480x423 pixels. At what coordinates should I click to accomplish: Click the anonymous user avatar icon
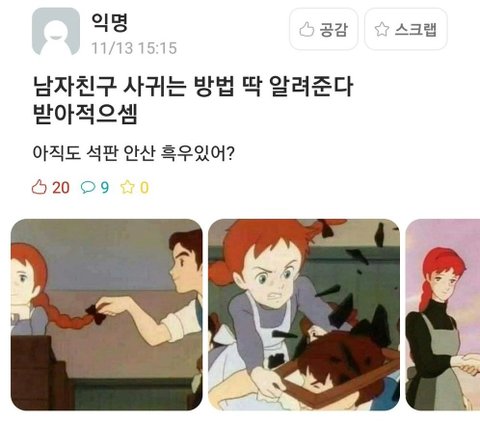click(x=56, y=31)
